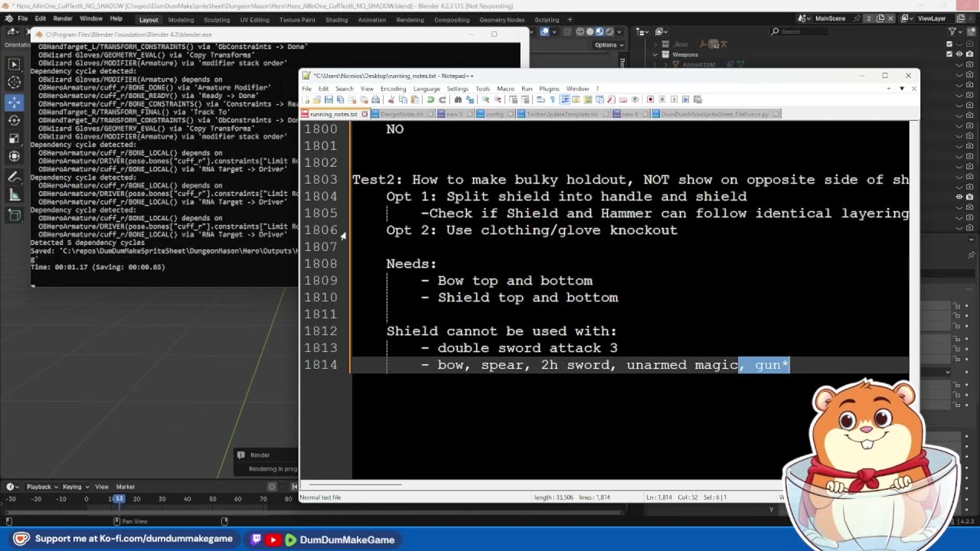
Task: Select the Add Cube tool in Blender toolbar
Action: [x=15, y=216]
